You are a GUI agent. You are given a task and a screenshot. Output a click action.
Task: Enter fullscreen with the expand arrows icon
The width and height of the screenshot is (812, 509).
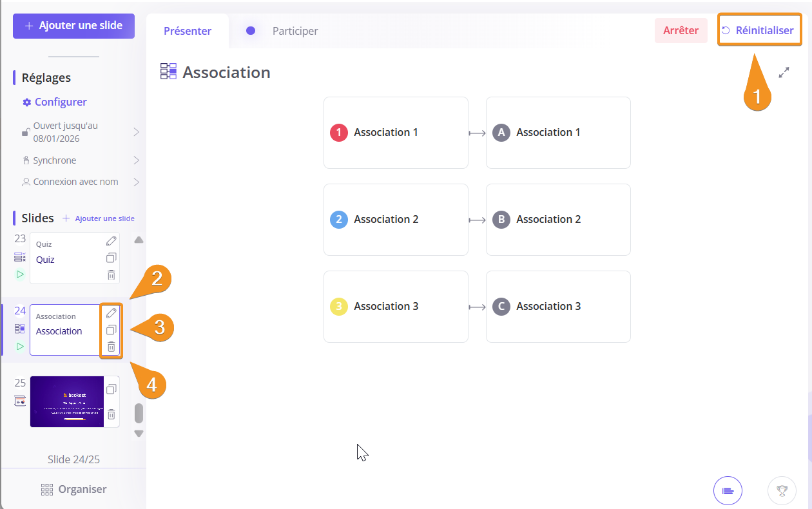coord(784,73)
